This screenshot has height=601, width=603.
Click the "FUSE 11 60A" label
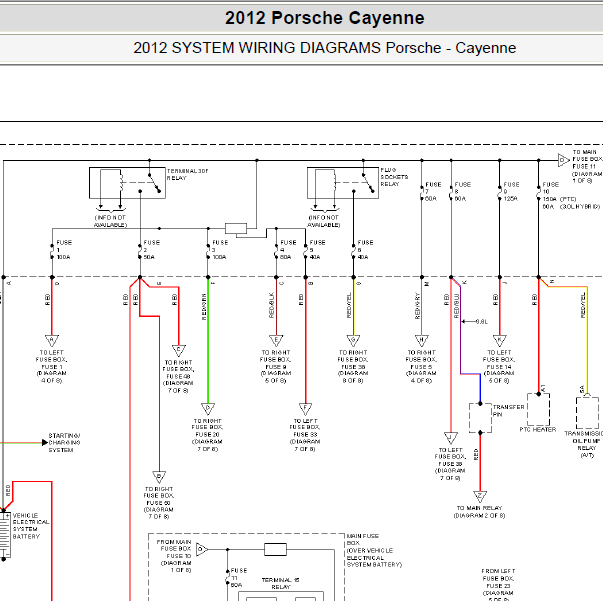pyautogui.click(x=238, y=578)
